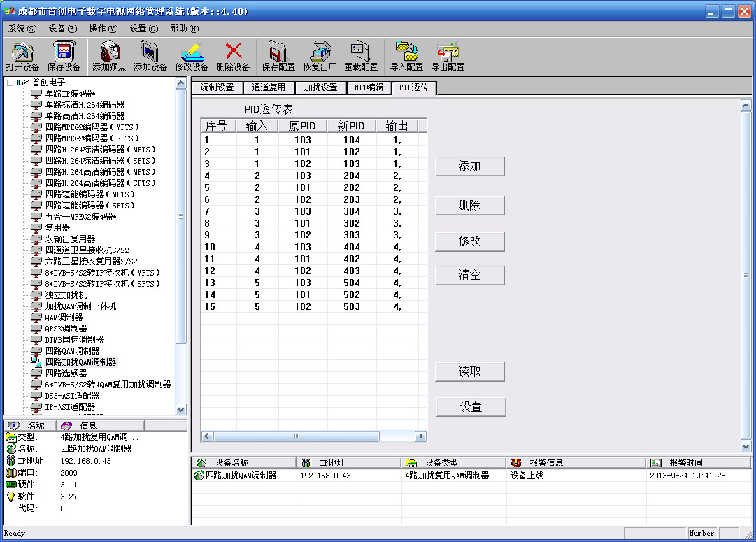
Task: Click the 设备名称 column header icon
Action: coord(201,463)
